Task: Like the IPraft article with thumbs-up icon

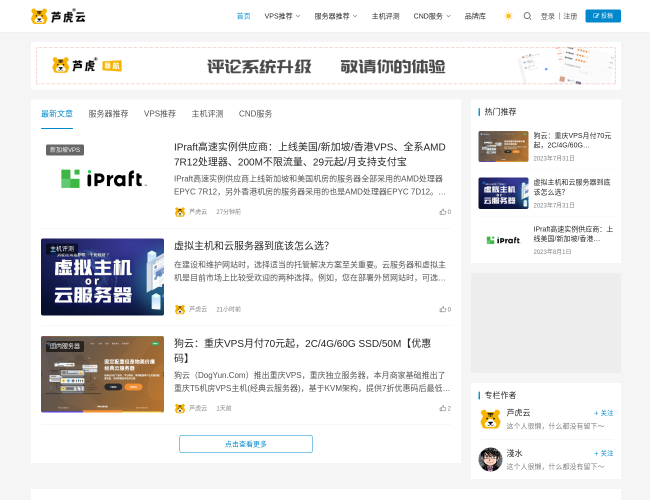Action: tap(443, 212)
